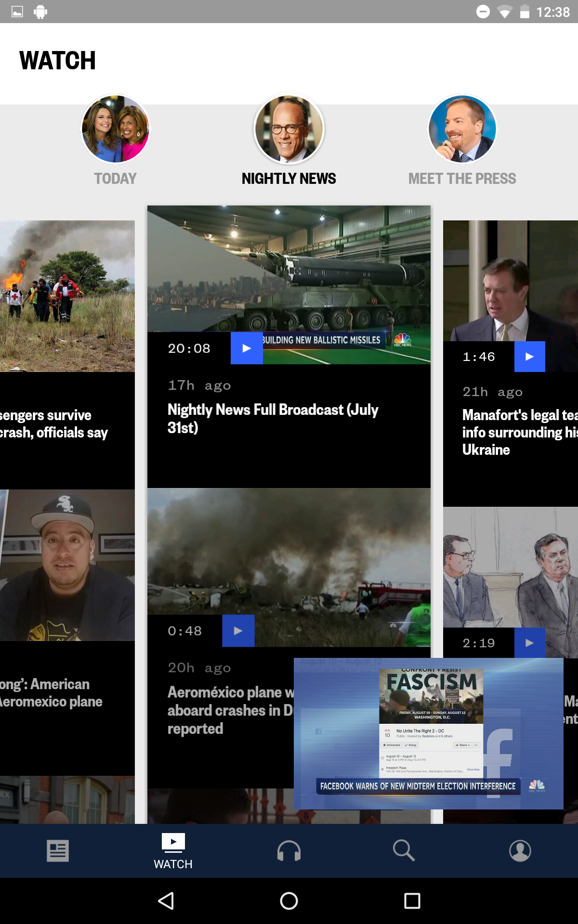578x924 pixels.
Task: Tap the floating Facebook election interference video
Action: (429, 733)
